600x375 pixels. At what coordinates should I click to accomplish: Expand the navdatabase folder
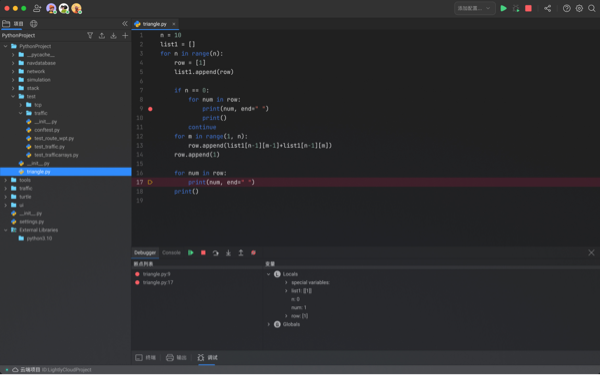click(x=13, y=63)
